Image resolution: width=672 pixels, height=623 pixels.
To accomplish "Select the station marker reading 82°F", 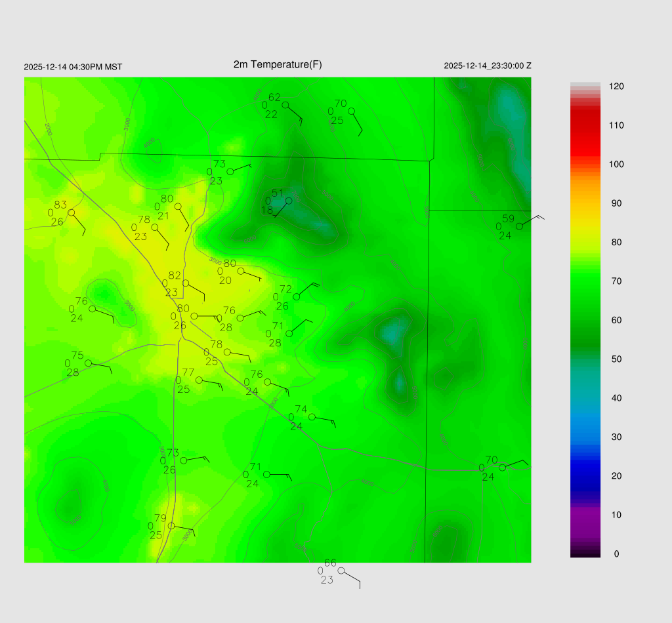I will [x=186, y=283].
